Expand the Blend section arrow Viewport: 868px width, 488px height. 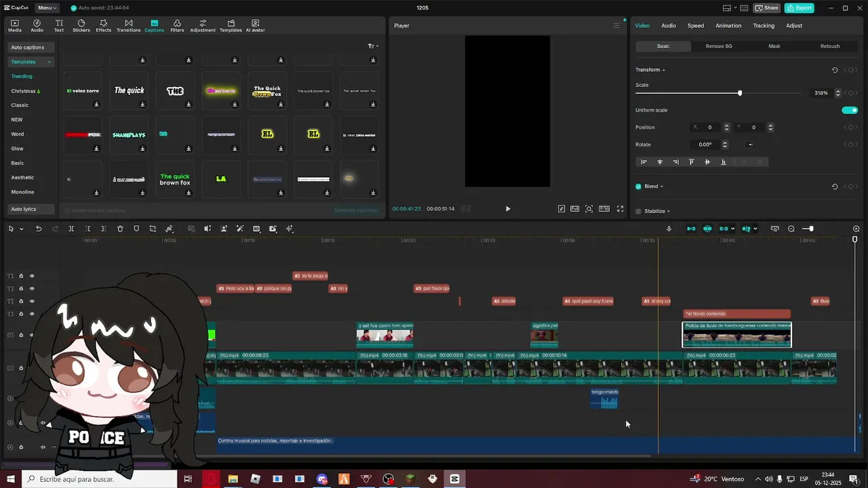(661, 187)
